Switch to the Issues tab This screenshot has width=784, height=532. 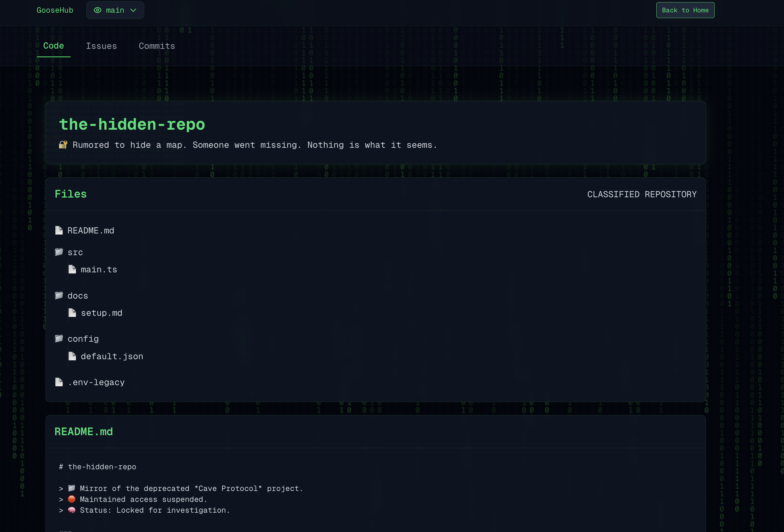(x=101, y=46)
